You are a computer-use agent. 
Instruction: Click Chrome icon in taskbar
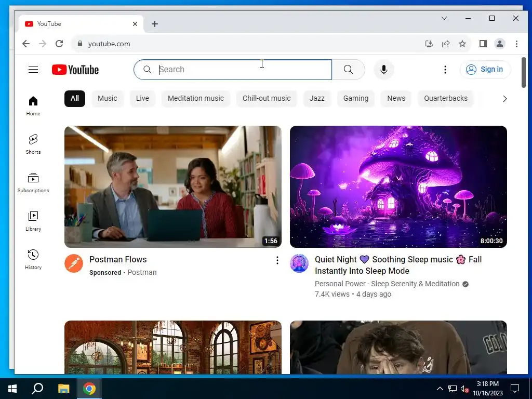(89, 389)
